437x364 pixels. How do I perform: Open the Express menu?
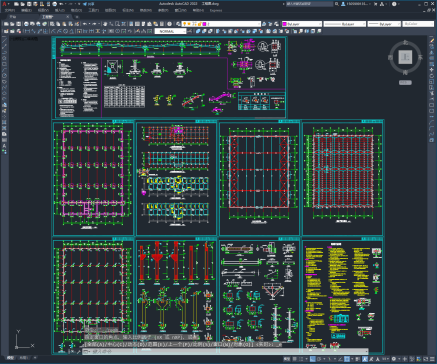(x=216, y=10)
